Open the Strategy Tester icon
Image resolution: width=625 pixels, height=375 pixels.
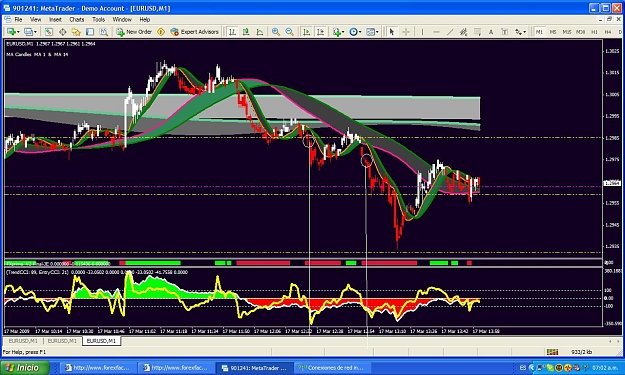click(104, 32)
